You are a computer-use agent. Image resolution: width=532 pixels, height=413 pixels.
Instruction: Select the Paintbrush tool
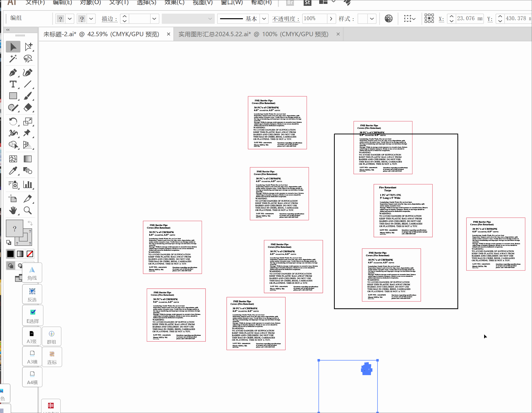(x=27, y=96)
